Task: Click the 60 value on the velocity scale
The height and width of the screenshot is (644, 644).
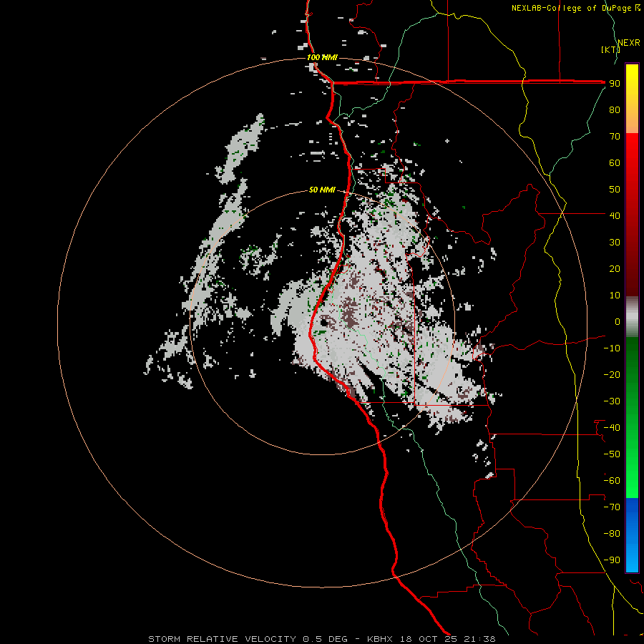Action: click(x=615, y=163)
